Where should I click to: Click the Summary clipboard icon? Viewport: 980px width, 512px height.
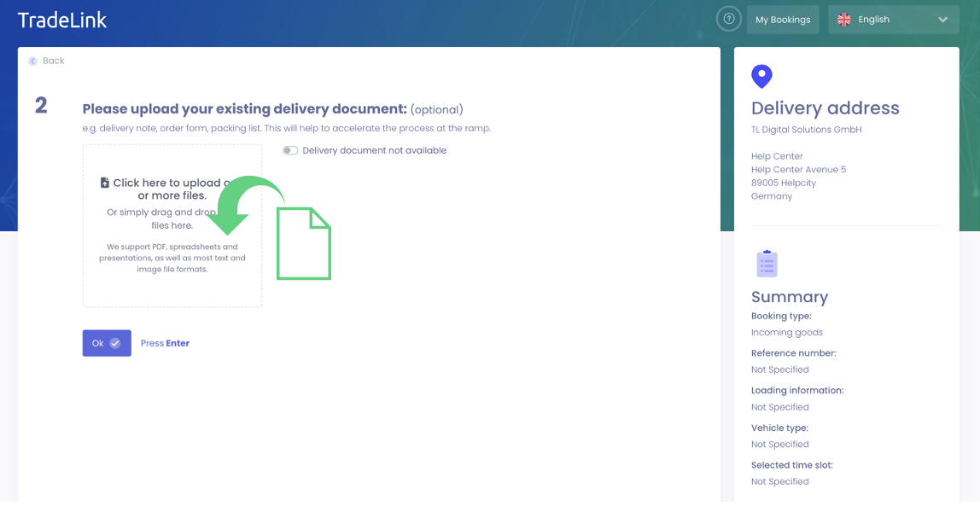point(767,264)
